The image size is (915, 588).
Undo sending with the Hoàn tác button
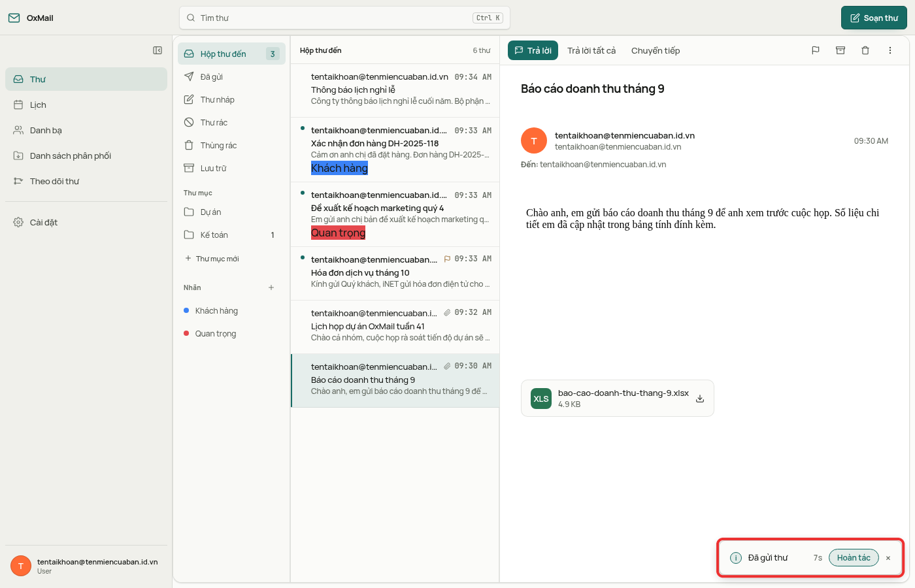854,558
